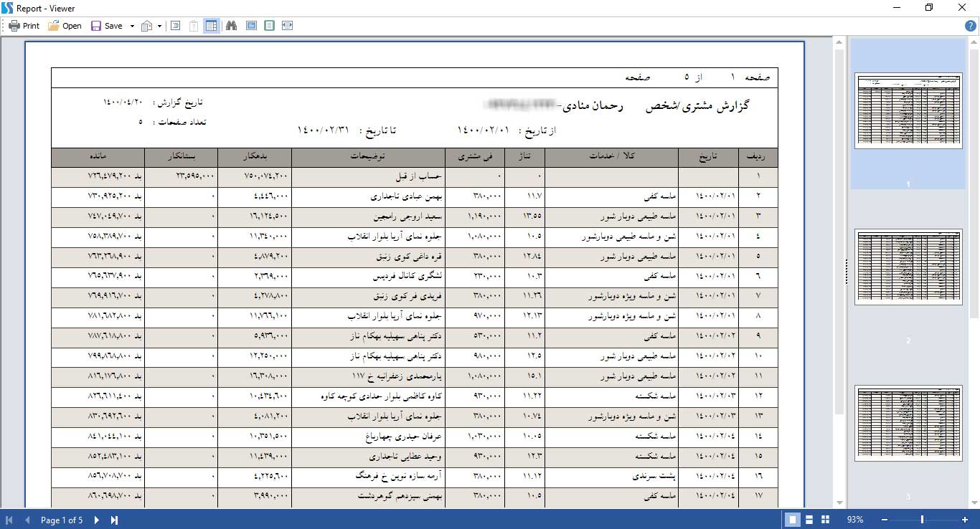Go to next page using the arrow
The width and height of the screenshot is (980, 529).
[97, 520]
